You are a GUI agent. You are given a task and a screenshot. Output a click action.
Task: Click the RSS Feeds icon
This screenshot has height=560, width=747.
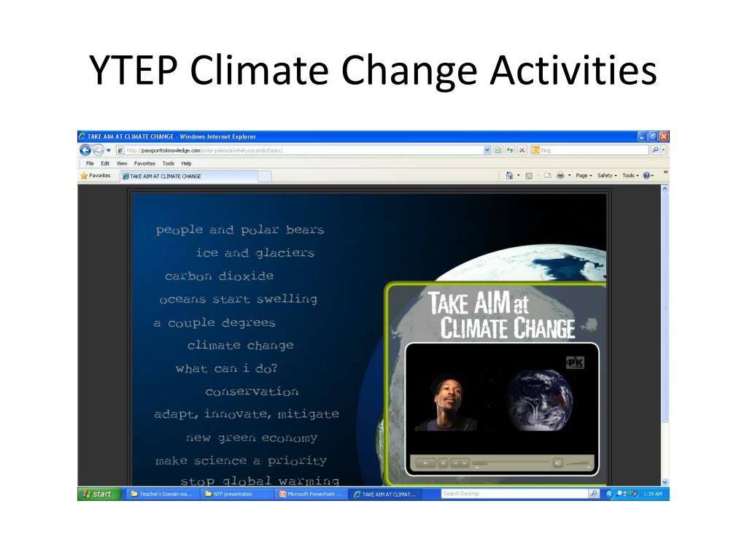click(x=529, y=176)
